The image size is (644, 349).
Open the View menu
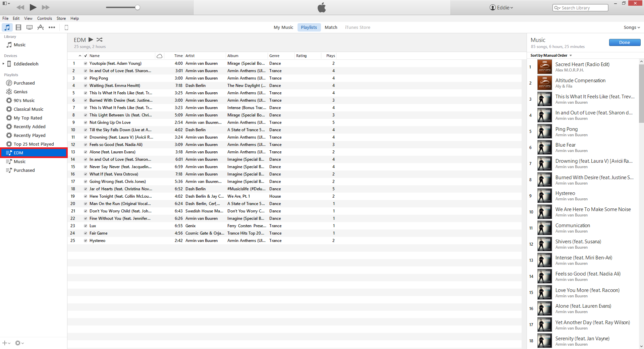click(x=28, y=18)
